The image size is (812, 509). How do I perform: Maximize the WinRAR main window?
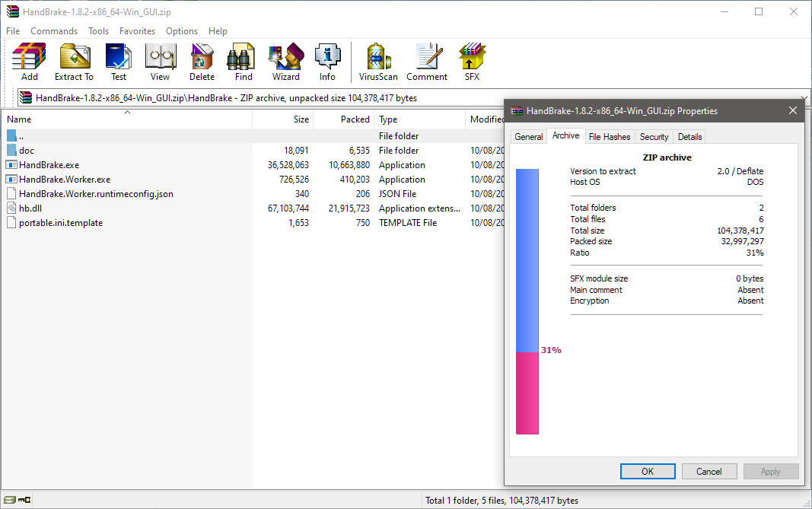[x=759, y=11]
